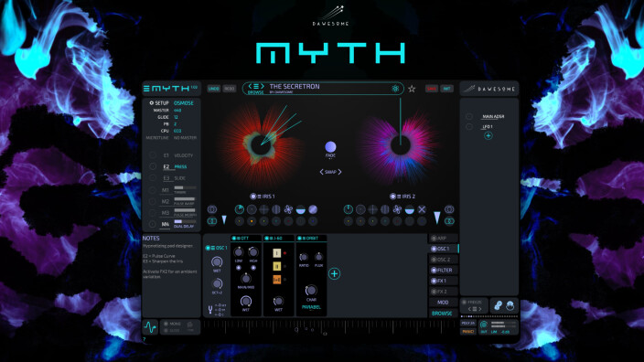The image size is (644, 362).
Task: Select the diagonal-striped sphere icon under Iris 1
Action: [x=313, y=209]
